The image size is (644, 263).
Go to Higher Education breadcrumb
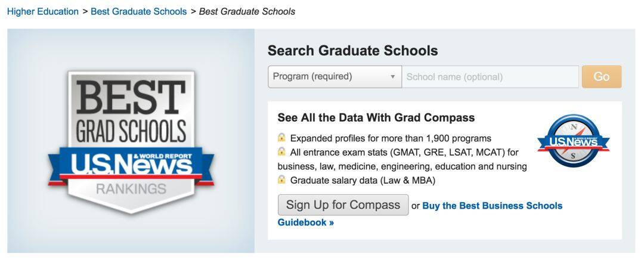point(43,11)
